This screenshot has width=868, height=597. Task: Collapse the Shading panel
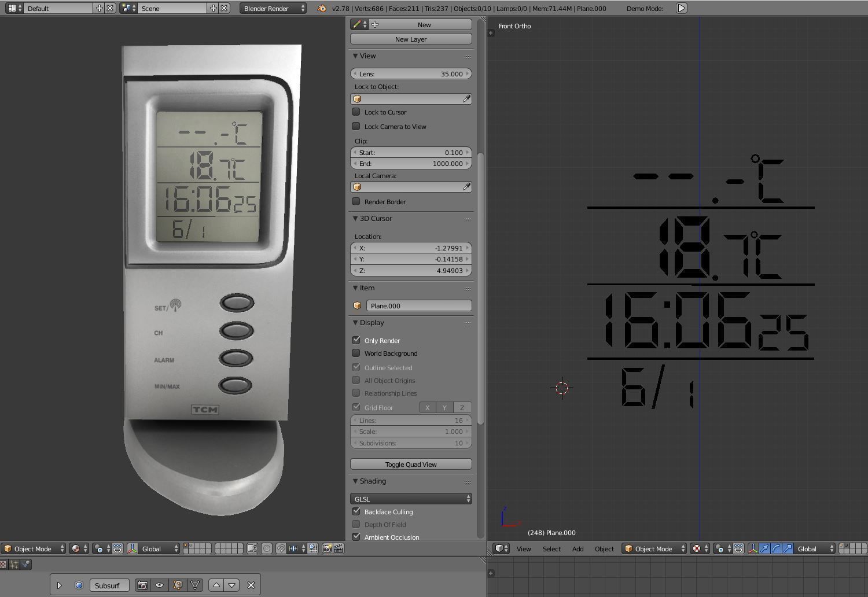pos(355,481)
